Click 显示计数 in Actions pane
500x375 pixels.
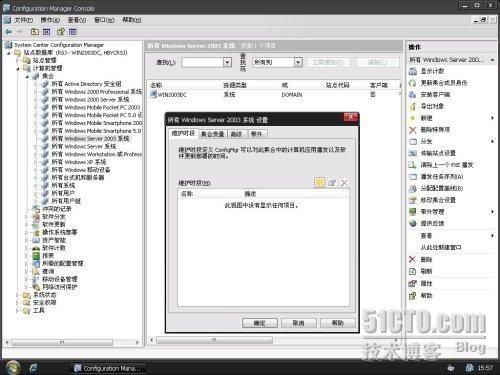click(432, 71)
